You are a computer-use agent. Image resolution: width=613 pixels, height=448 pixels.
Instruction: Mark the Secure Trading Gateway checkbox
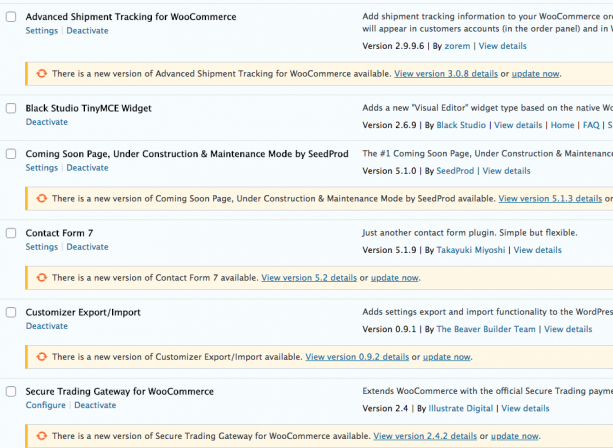click(10, 392)
